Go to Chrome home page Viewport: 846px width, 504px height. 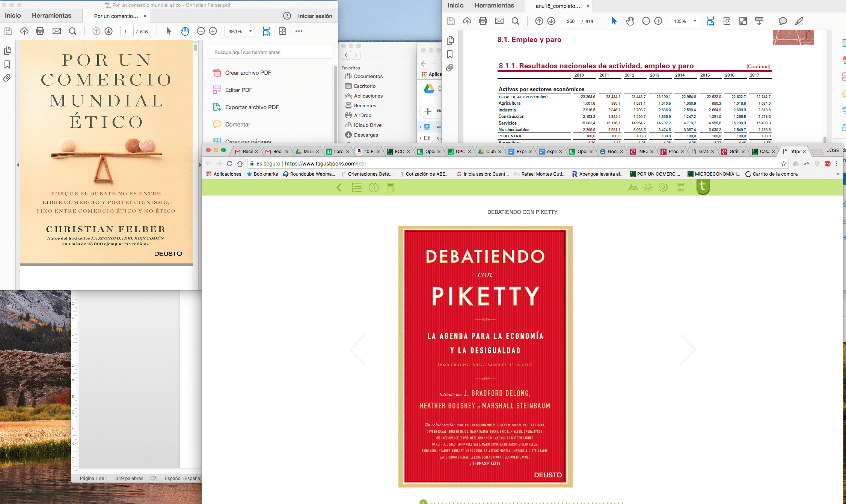tap(240, 164)
